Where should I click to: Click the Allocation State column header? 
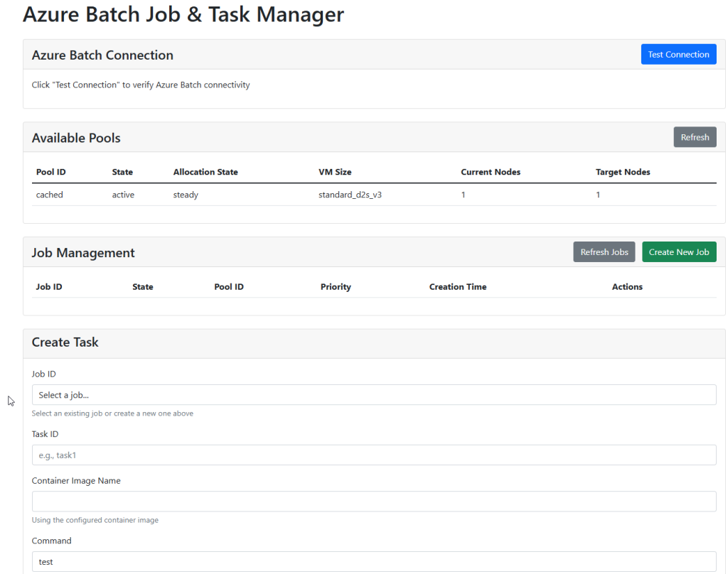pyautogui.click(x=205, y=172)
